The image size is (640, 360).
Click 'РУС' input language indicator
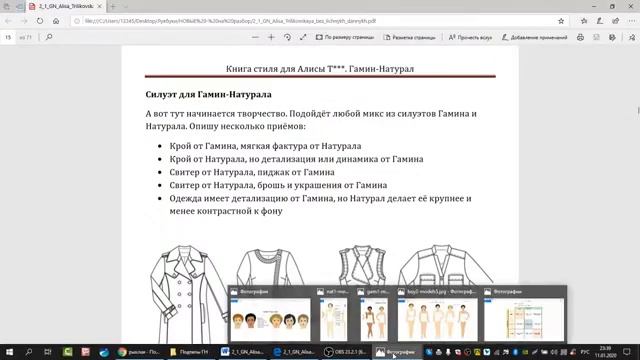[x=585, y=352]
